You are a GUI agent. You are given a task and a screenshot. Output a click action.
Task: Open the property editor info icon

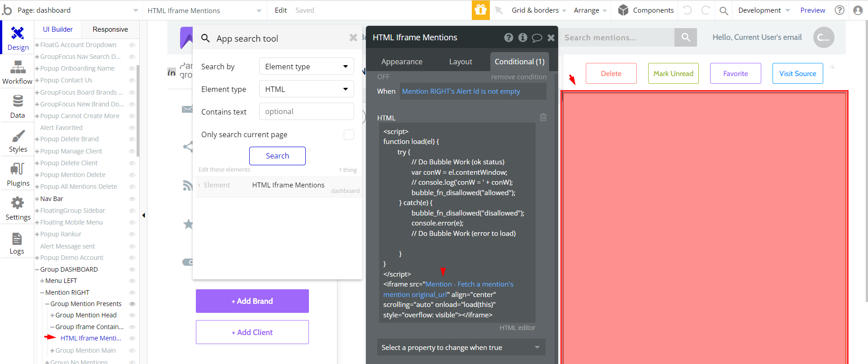pos(523,38)
